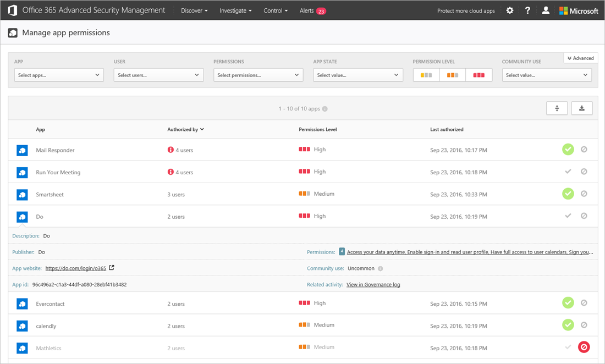Open the settings gear in the top bar

click(509, 10)
